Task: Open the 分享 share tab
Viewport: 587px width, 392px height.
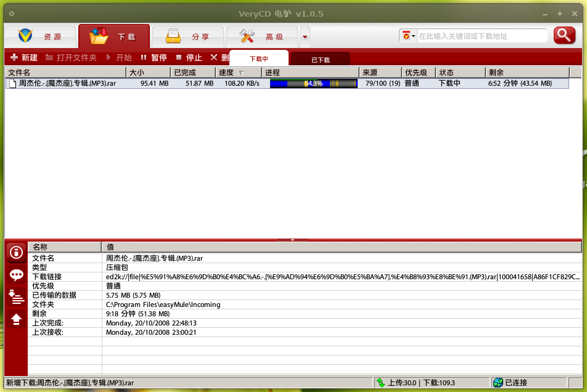Action: (188, 36)
